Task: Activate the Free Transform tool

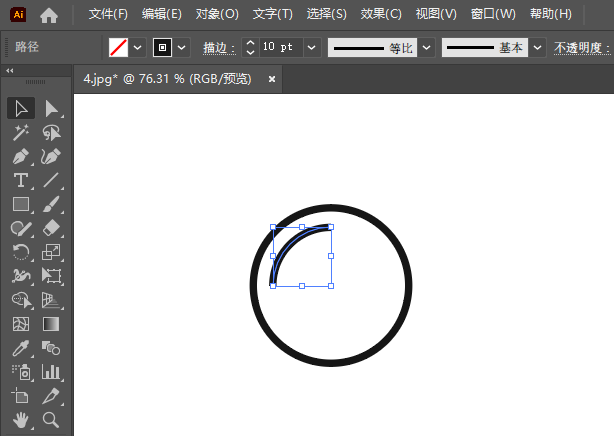Action: point(51,276)
